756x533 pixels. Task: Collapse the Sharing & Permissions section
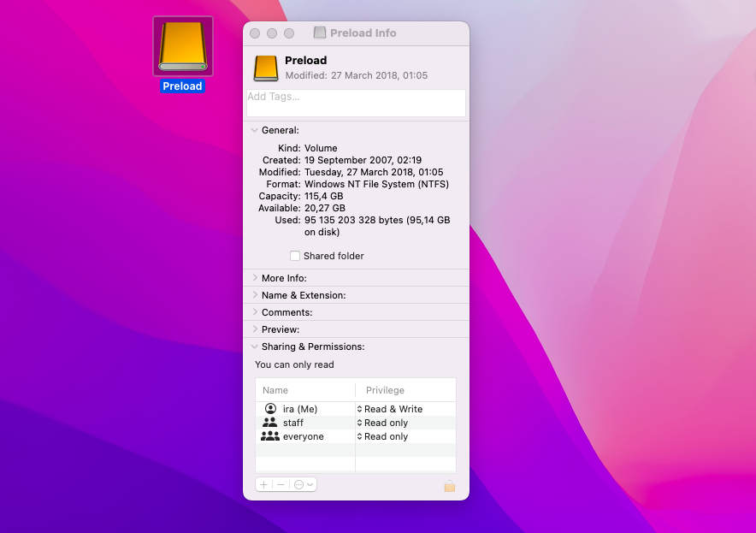pos(254,346)
